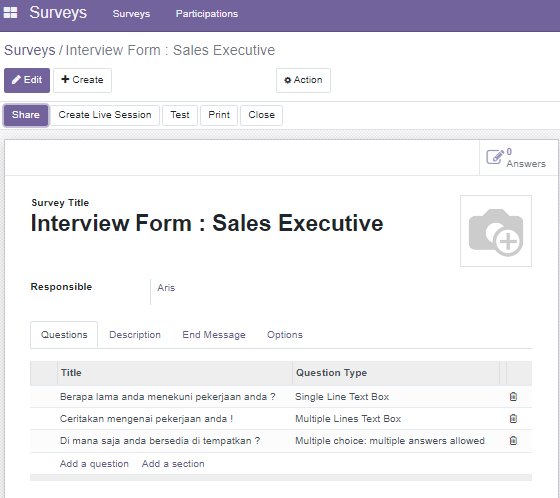
Task: Print the survey
Action: click(219, 115)
